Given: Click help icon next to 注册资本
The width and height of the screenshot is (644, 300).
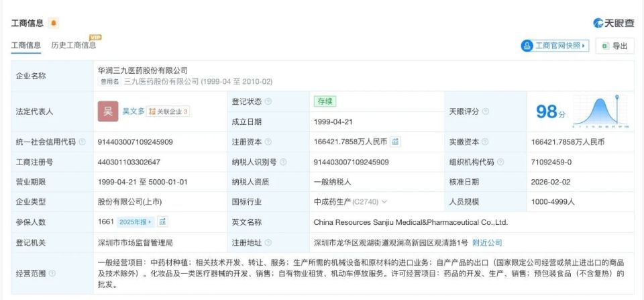Looking at the screenshot, I should click(x=268, y=142).
